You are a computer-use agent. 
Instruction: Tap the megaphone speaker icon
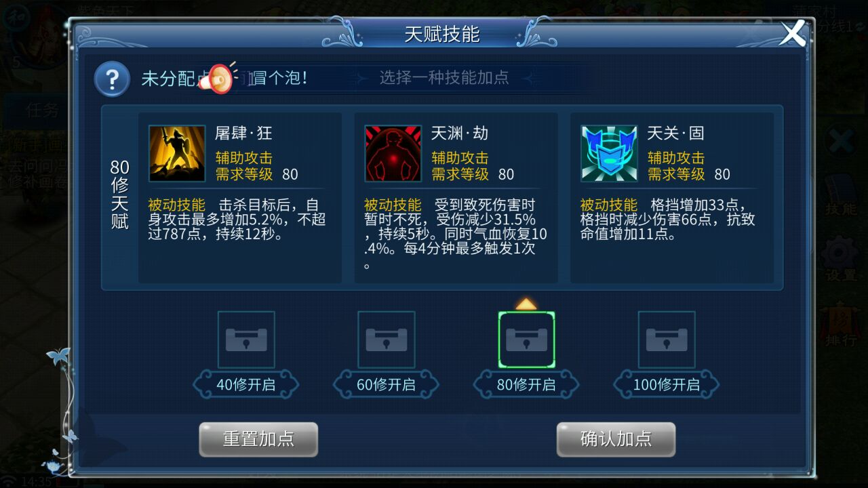220,78
